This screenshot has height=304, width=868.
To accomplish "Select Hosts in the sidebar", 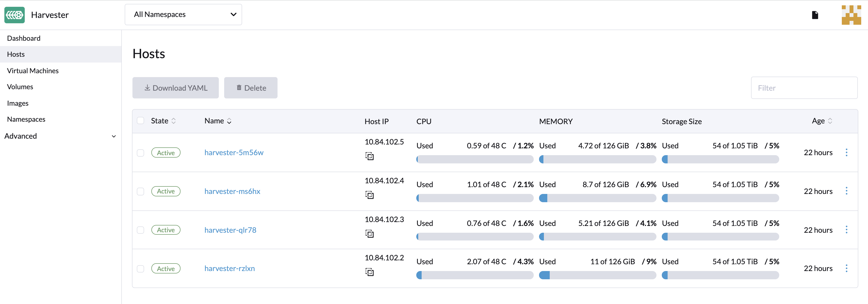I will tap(61, 54).
